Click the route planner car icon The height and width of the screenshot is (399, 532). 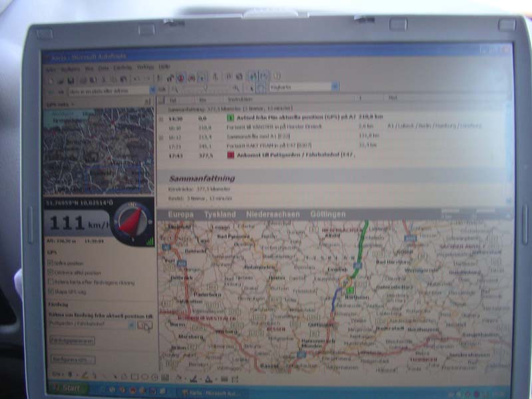click(x=170, y=78)
